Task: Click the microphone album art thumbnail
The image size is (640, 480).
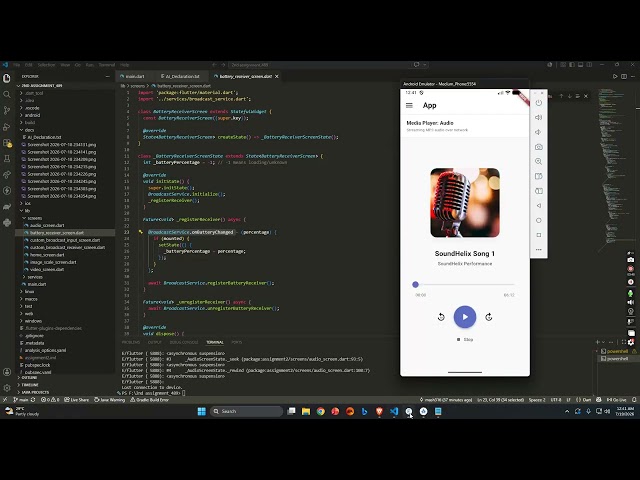Action: click(x=465, y=203)
